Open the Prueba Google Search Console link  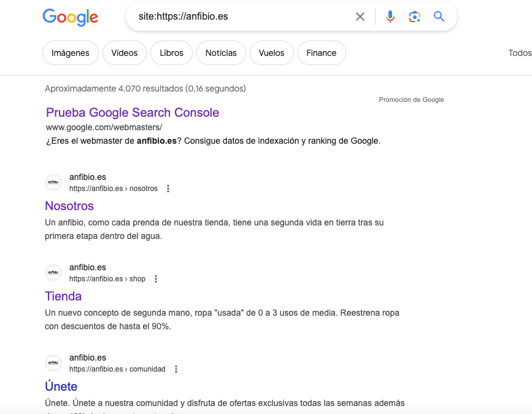coord(133,112)
